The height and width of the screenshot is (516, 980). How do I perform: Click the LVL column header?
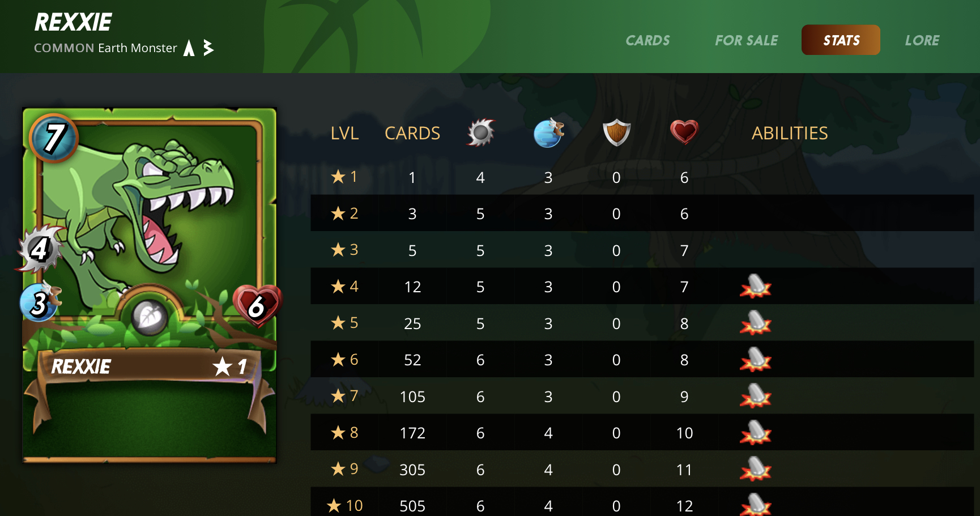point(344,133)
